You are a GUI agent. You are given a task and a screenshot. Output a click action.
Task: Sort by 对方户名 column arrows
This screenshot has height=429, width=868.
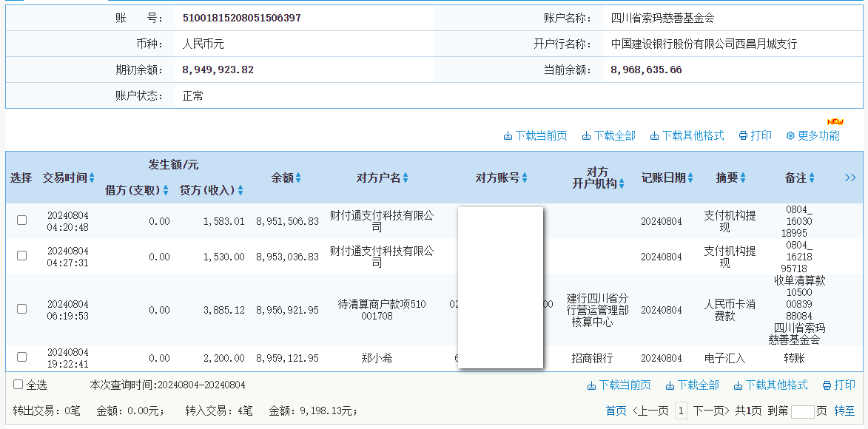[406, 178]
